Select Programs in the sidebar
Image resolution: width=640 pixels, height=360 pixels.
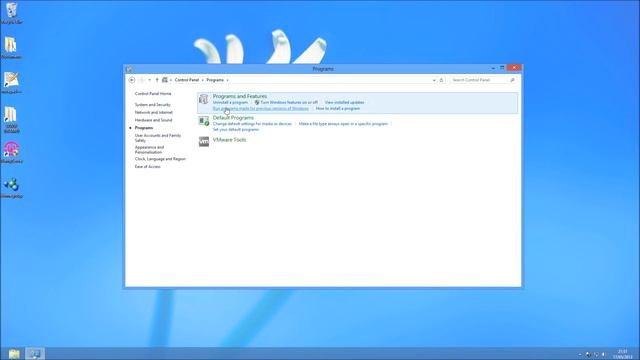[144, 128]
